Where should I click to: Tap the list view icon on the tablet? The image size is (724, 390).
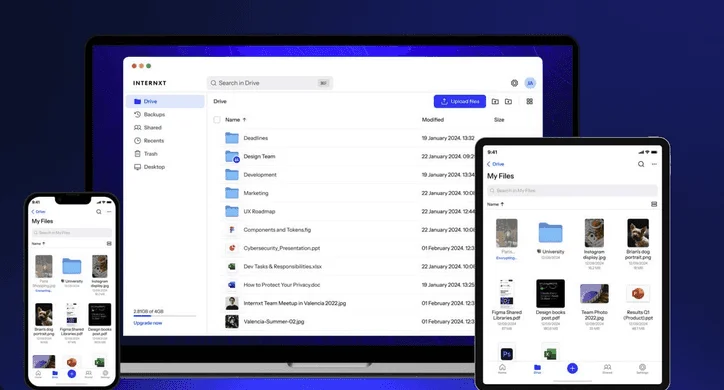click(654, 204)
